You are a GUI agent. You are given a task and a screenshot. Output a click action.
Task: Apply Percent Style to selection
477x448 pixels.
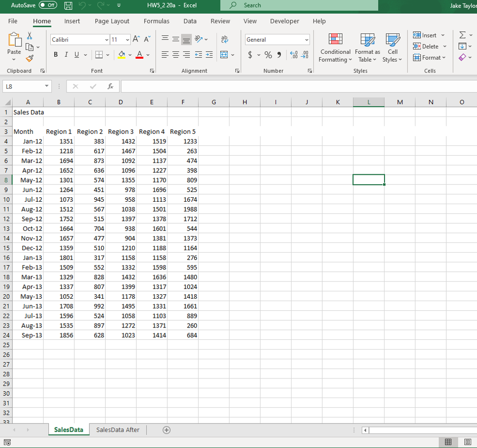pos(268,55)
